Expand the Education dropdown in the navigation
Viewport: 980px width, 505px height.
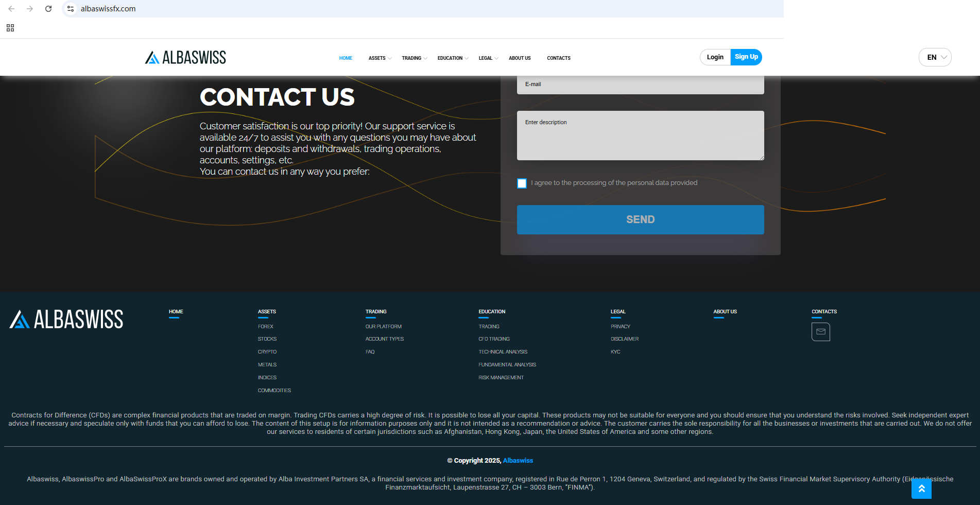(x=453, y=58)
